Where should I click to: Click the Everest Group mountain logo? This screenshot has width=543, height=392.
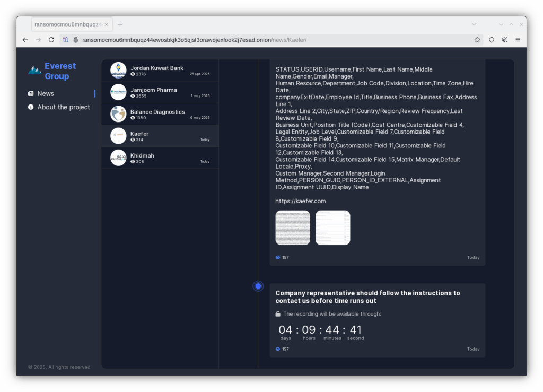(35, 70)
